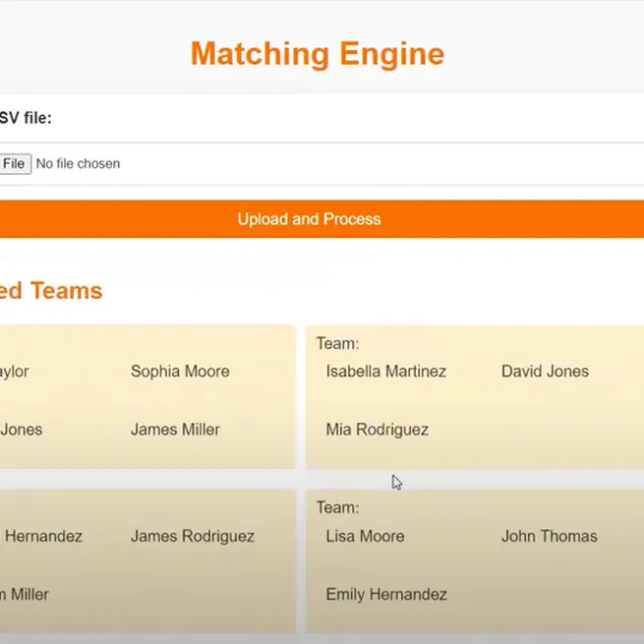Choose Mia Rodriguez from the team
Image resolution: width=644 pixels, height=644 pixels.
coord(377,430)
